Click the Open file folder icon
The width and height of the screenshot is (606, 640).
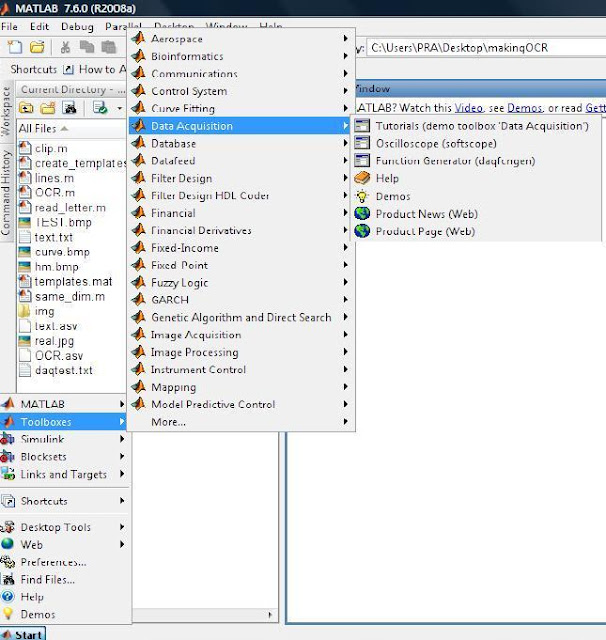point(37,47)
